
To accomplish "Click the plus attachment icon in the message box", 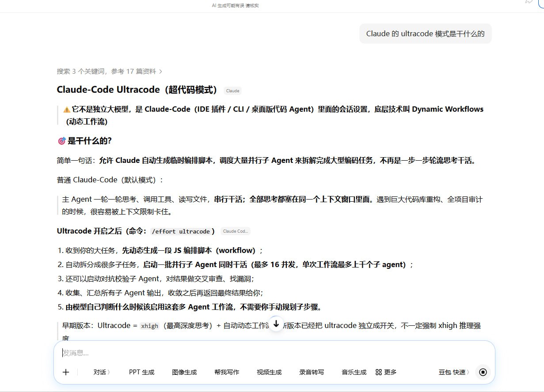I will (66, 372).
